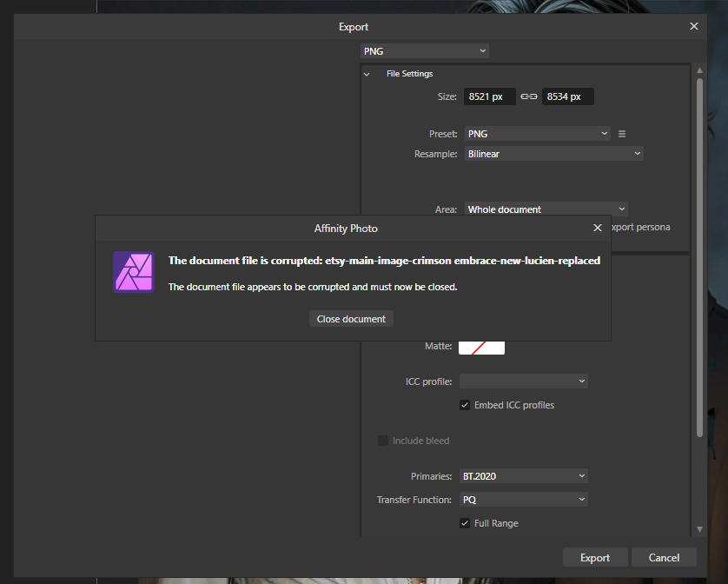Open the Area Whole document dropdown
The height and width of the screenshot is (584, 728).
(546, 209)
